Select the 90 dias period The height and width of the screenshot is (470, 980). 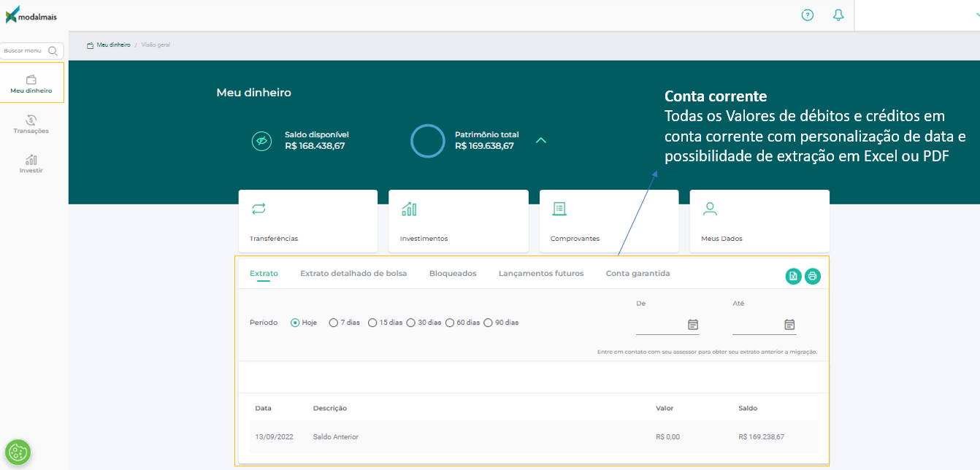(489, 323)
